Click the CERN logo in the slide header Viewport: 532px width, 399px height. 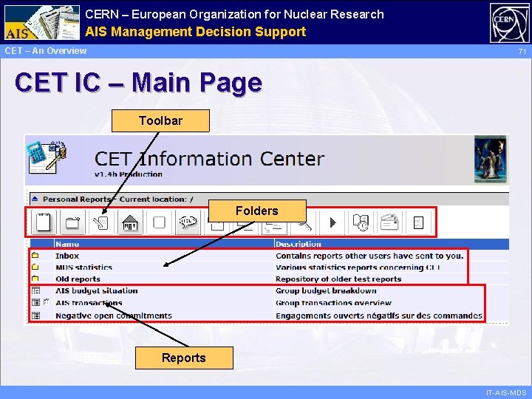click(x=509, y=23)
